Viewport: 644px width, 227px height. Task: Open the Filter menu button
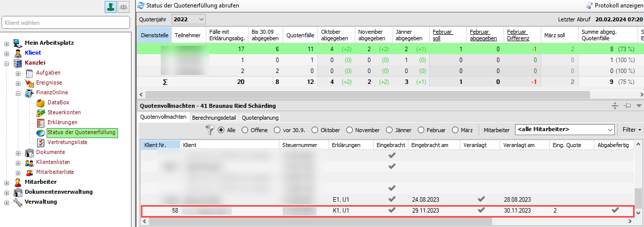pos(631,130)
